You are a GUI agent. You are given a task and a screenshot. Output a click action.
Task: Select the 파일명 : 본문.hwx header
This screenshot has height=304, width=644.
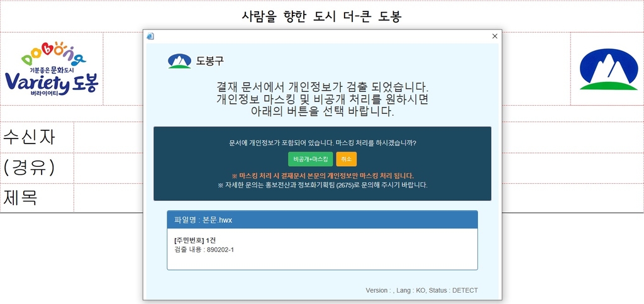(x=322, y=220)
